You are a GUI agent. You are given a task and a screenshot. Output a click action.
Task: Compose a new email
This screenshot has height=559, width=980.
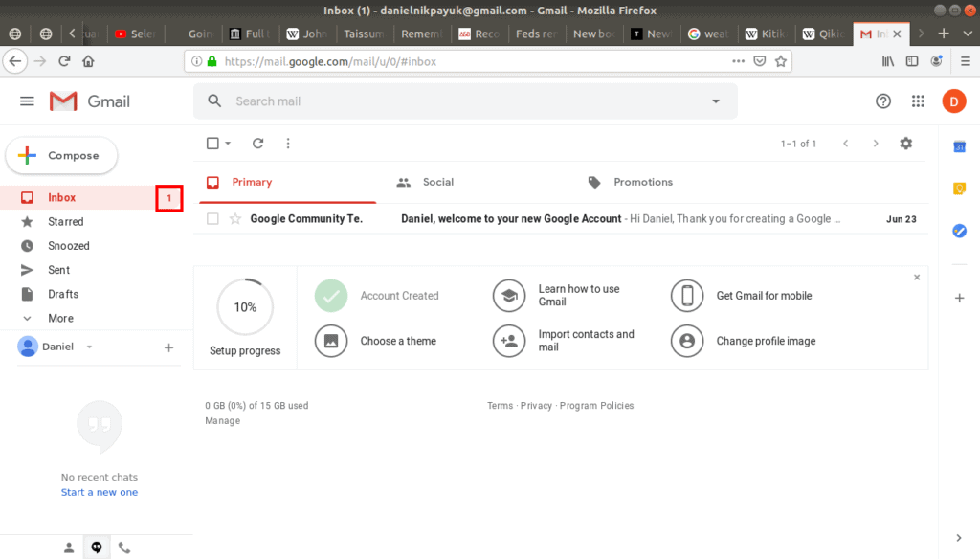point(61,156)
